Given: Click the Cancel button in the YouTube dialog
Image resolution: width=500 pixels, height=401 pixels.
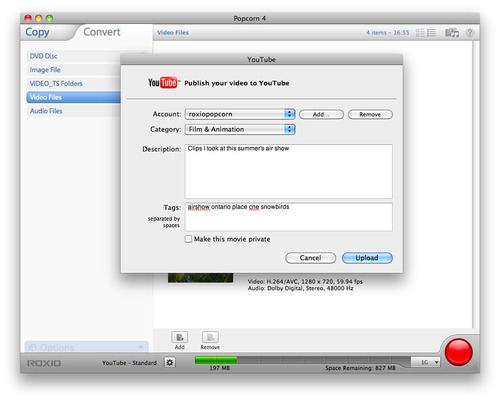Looking at the screenshot, I should pyautogui.click(x=310, y=258).
